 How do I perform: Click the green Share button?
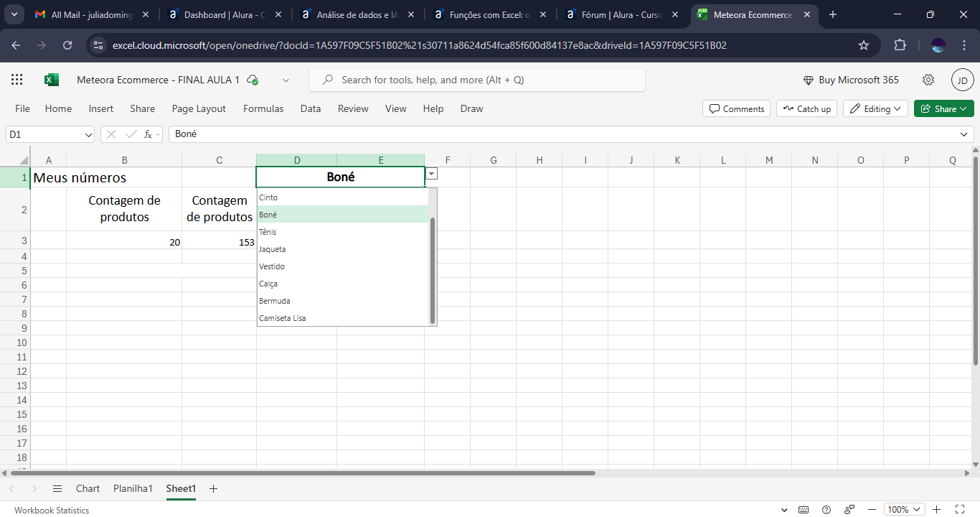(x=943, y=109)
